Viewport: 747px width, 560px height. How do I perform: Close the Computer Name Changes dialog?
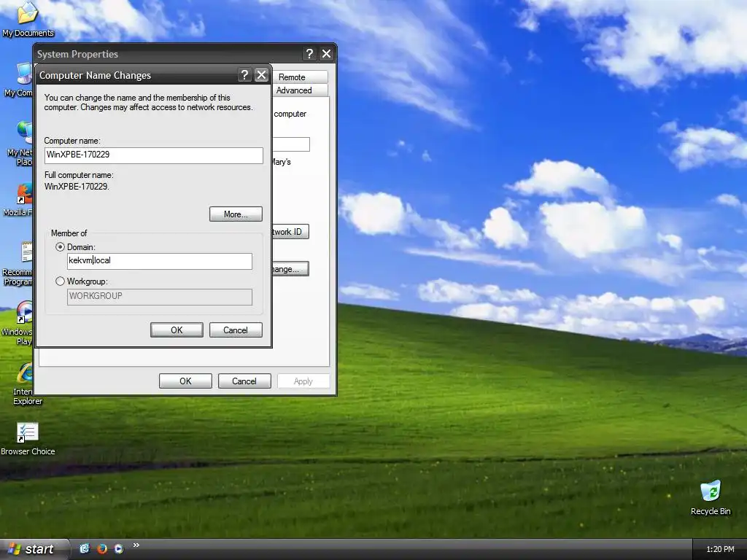click(262, 75)
